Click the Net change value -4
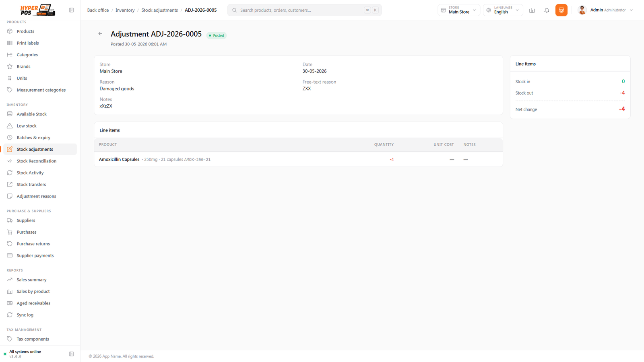Image resolution: width=644 pixels, height=362 pixels. [x=622, y=109]
